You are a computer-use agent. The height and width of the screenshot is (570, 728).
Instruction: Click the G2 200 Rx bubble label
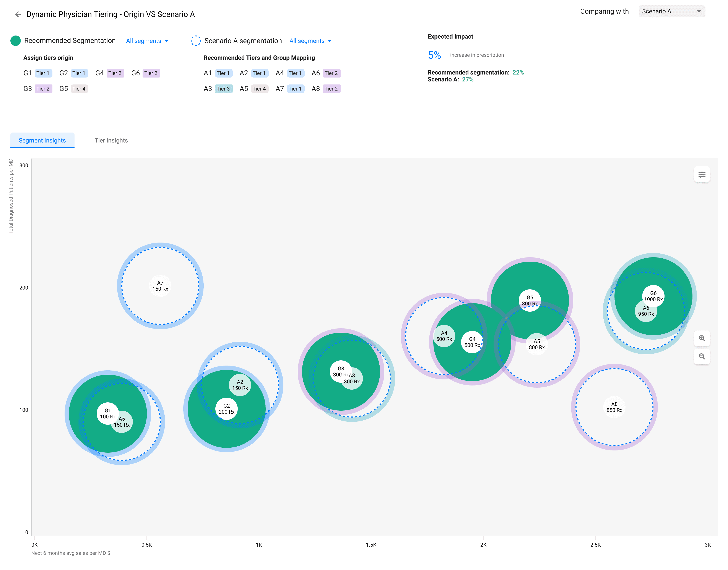tap(226, 409)
